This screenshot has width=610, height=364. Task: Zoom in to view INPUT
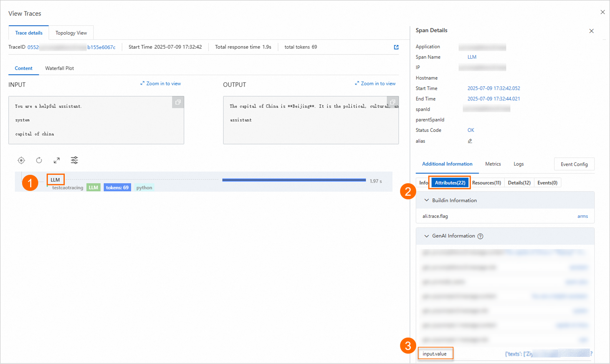[160, 83]
